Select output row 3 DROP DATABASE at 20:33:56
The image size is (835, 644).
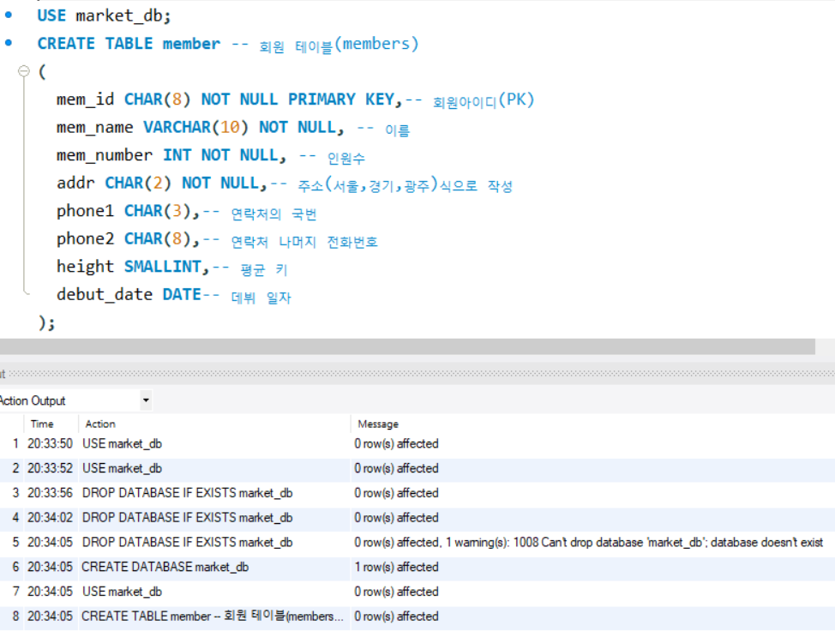pos(417,493)
